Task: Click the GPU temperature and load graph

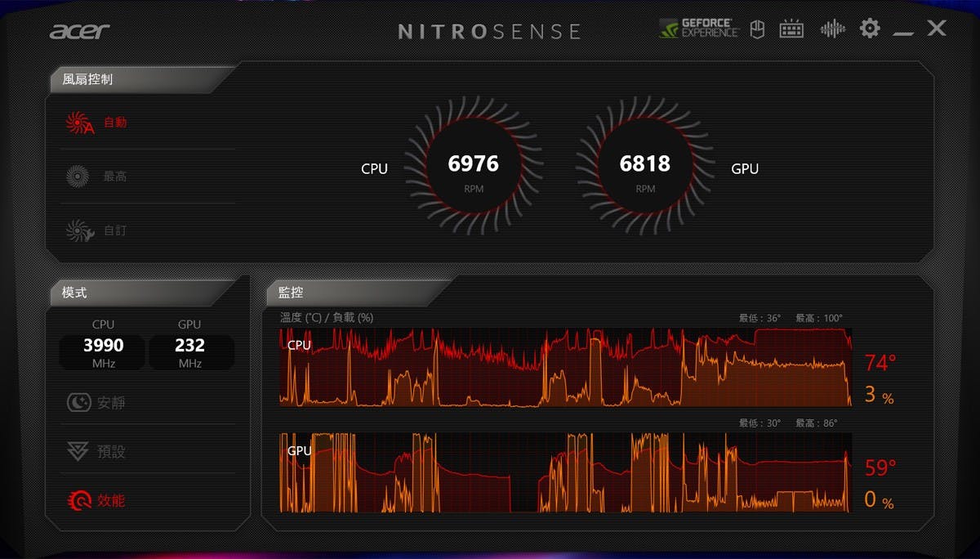Action: 565,472
